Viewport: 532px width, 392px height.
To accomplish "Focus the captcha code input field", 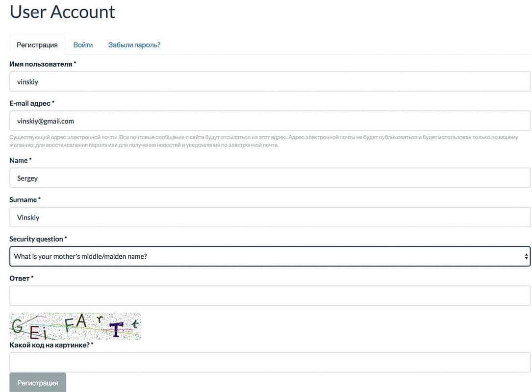I will (x=270, y=363).
